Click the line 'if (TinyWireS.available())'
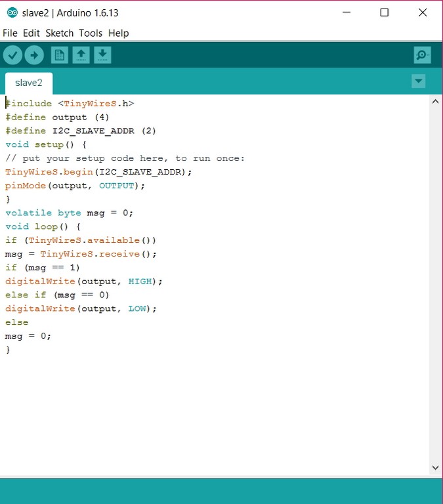Image resolution: width=443 pixels, height=504 pixels. point(81,240)
